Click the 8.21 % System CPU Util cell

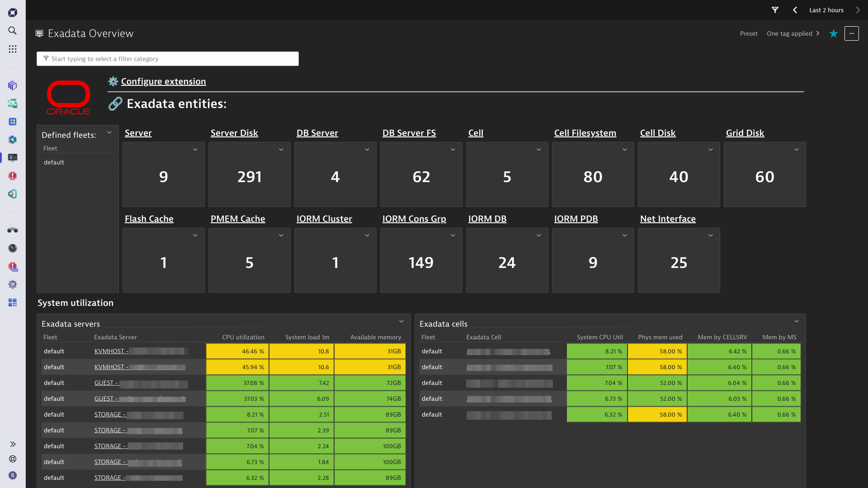(x=597, y=351)
